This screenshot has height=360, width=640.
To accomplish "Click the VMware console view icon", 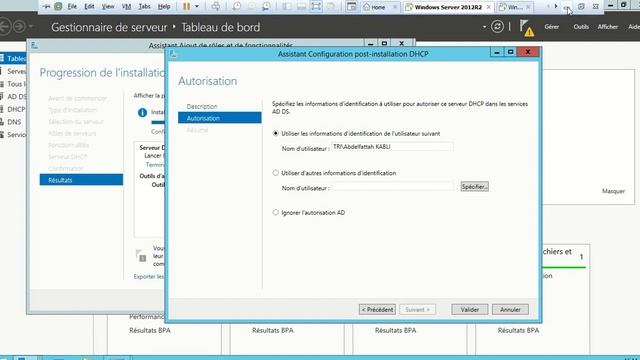I will (x=351, y=7).
